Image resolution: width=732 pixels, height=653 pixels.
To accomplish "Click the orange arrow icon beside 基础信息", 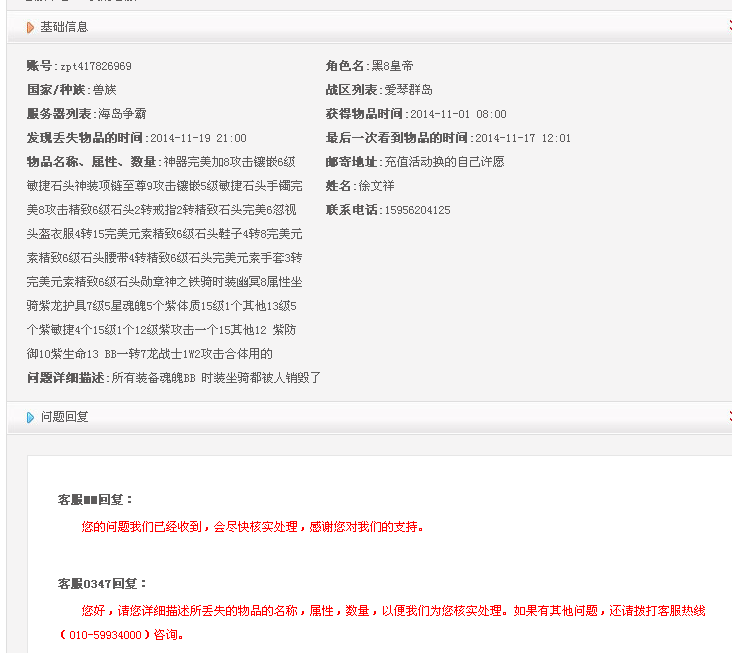I will [31, 27].
